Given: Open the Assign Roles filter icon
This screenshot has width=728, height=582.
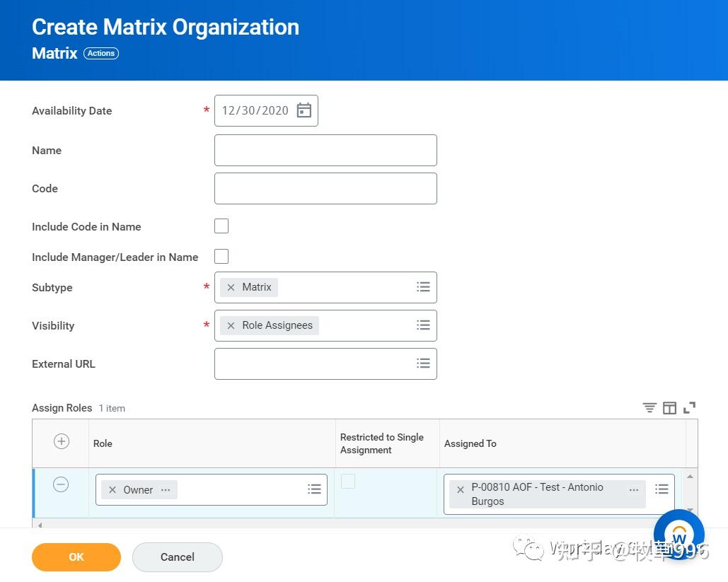Looking at the screenshot, I should coord(649,407).
